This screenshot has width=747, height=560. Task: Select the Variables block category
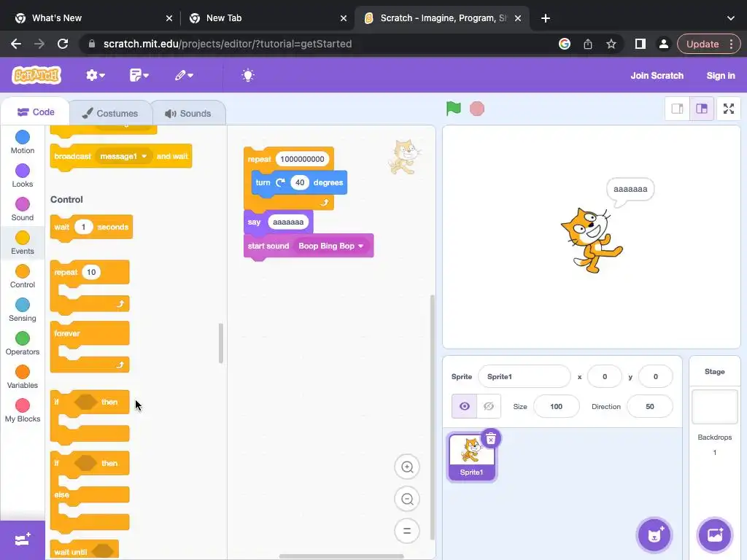point(23,377)
